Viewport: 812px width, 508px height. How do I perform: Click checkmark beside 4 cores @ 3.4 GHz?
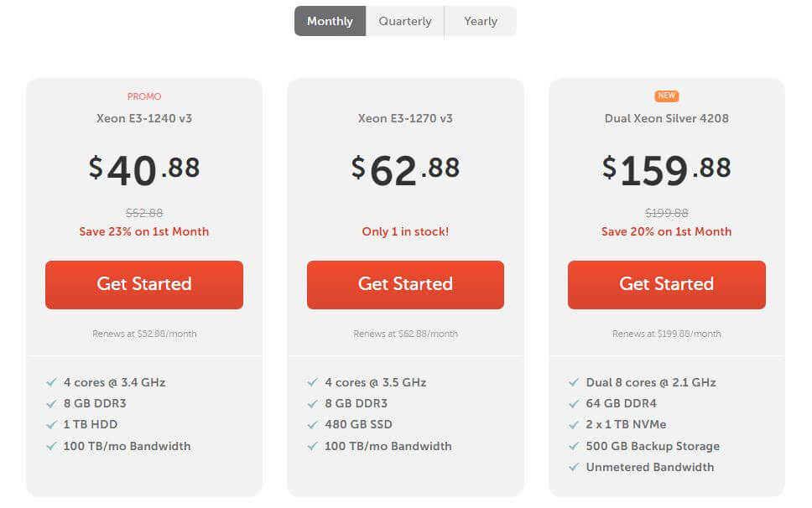coord(52,382)
